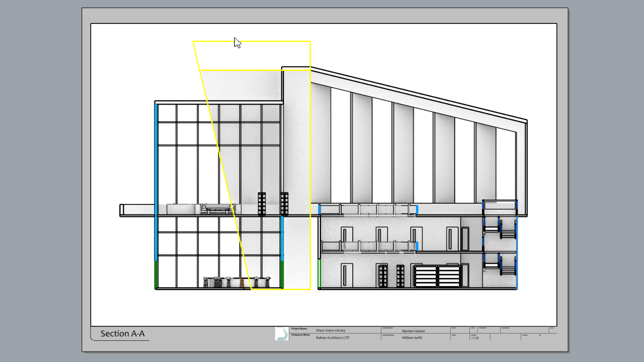Select the Bolten Architects LTD company text

coord(332,338)
